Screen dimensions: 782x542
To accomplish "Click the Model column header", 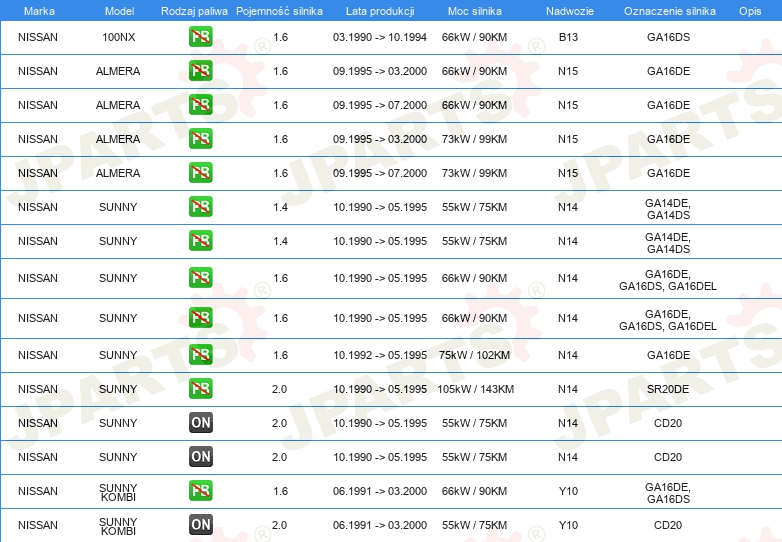I will 119,11.
